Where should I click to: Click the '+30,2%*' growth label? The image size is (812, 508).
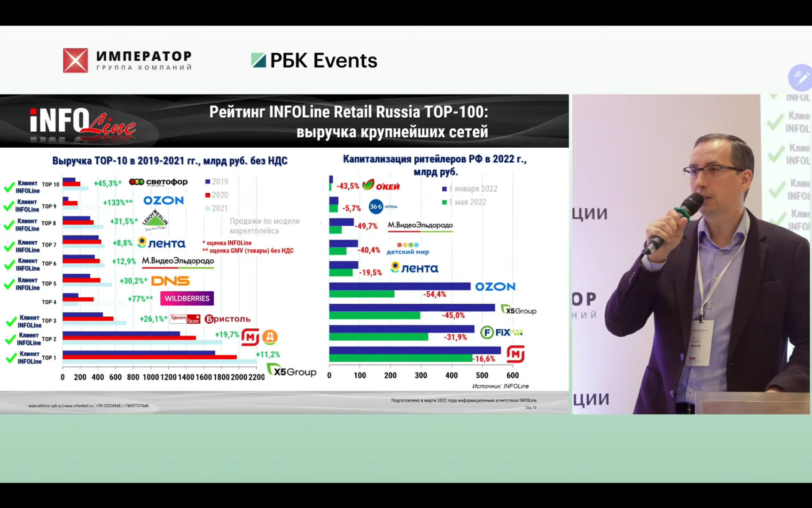pos(134,281)
